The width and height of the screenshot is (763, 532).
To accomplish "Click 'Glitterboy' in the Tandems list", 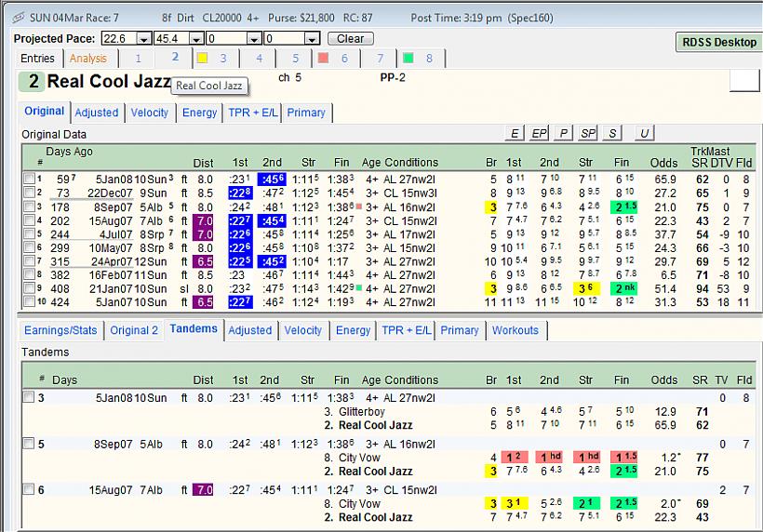I will pos(362,411).
